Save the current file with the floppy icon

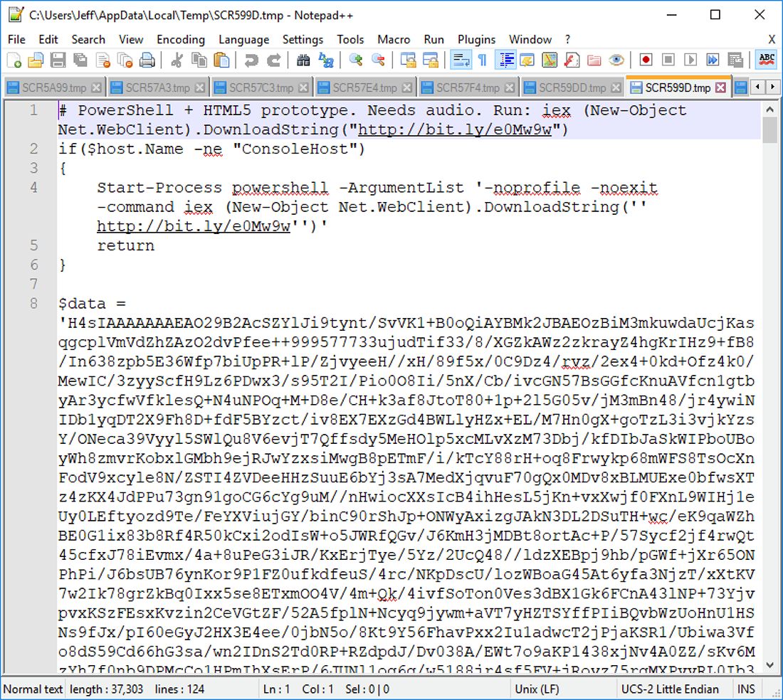58,60
